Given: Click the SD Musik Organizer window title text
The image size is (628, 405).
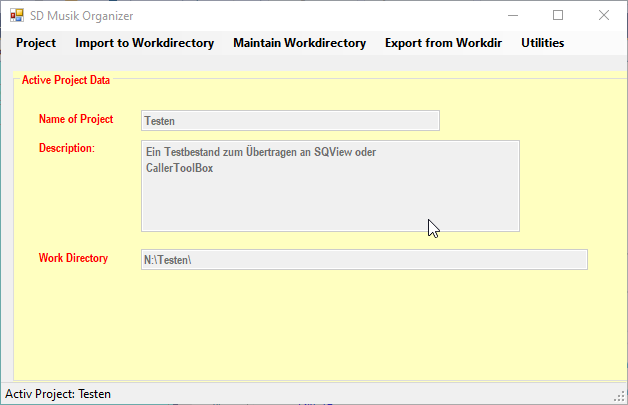Looking at the screenshot, I should click(x=81, y=16).
